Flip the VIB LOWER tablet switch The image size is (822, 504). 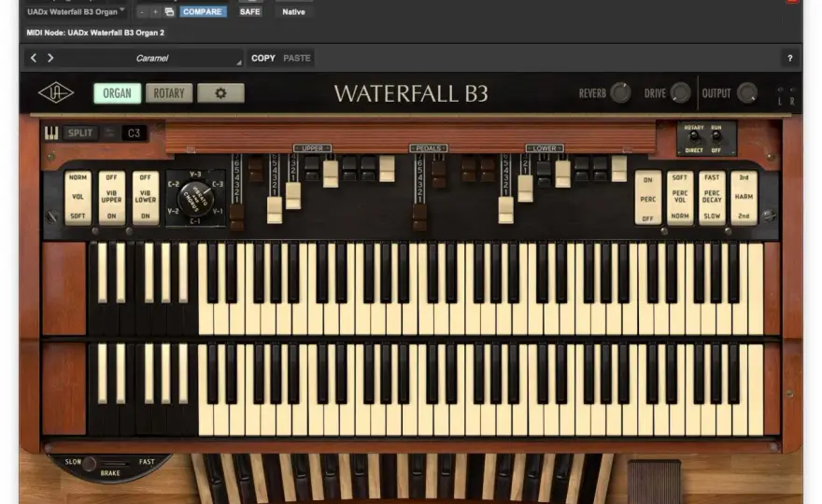145,198
